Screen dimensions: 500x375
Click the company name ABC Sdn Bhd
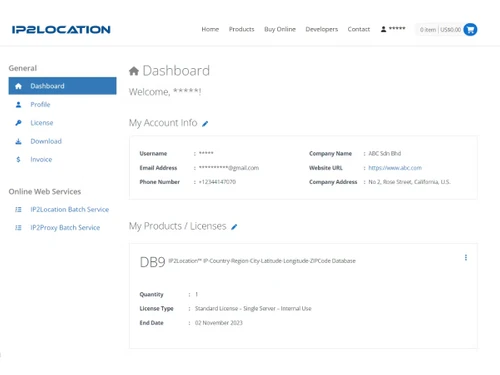pos(385,154)
